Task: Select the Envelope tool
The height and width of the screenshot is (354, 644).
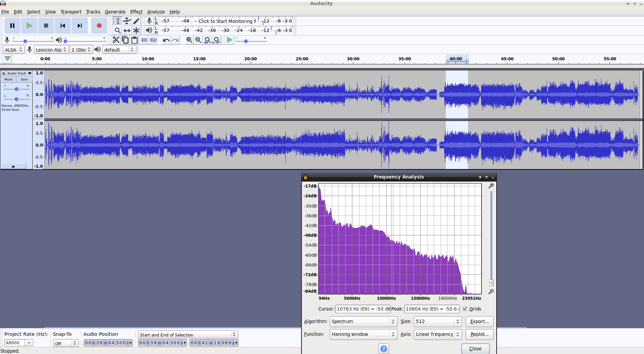Action: pyautogui.click(x=127, y=21)
